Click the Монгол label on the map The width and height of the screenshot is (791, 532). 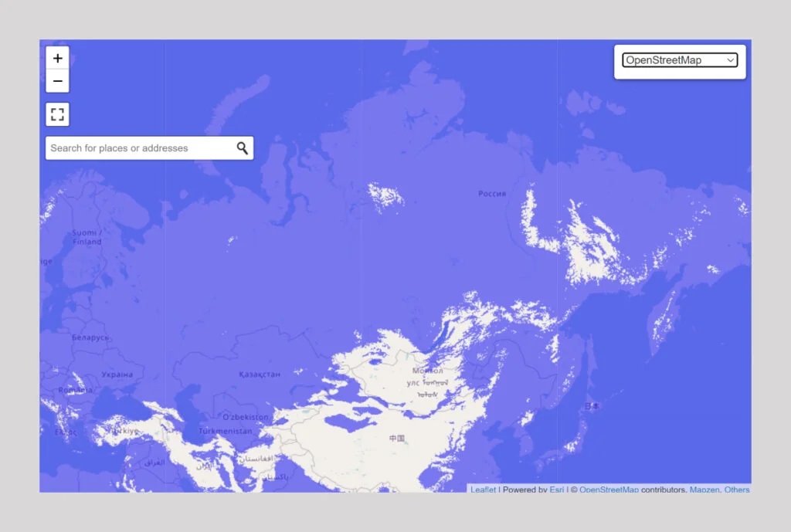(x=427, y=371)
